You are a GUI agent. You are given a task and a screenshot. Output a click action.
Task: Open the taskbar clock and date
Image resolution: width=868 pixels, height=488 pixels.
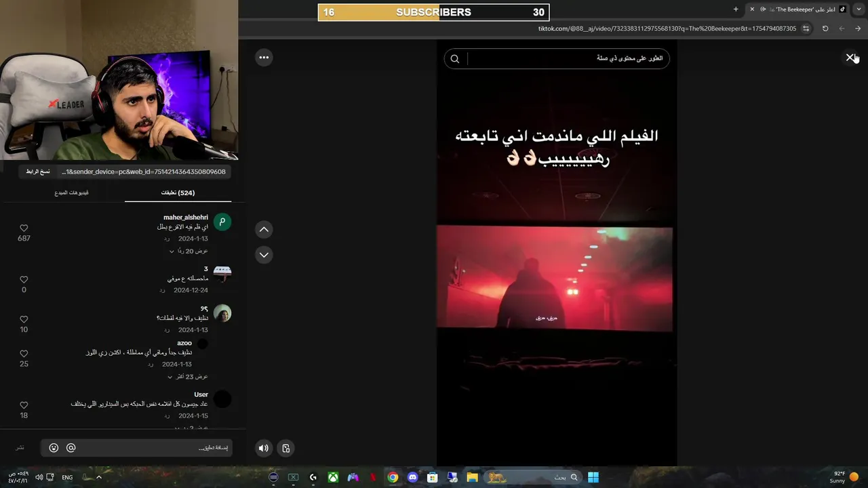[x=18, y=477]
